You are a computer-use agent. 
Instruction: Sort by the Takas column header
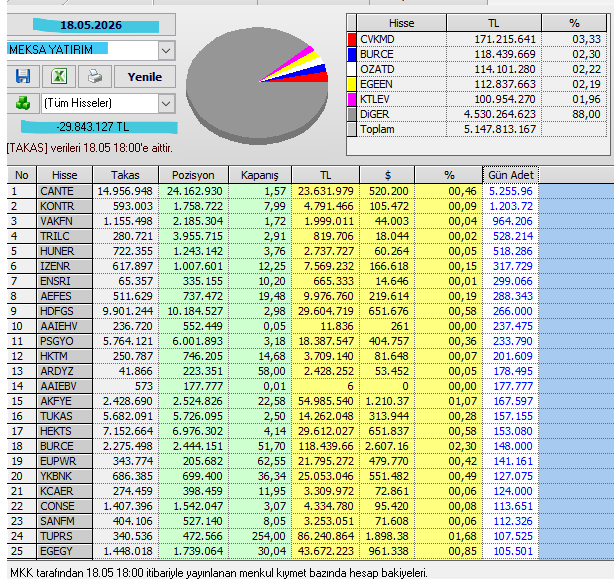[125, 175]
